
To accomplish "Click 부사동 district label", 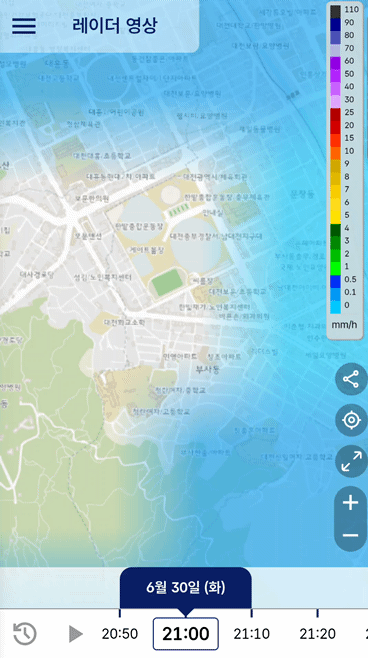I will click(207, 370).
